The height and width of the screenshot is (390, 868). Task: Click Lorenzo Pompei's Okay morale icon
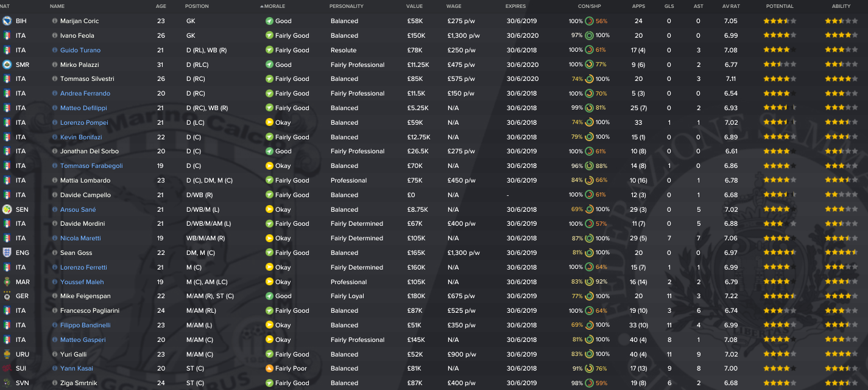click(x=269, y=122)
